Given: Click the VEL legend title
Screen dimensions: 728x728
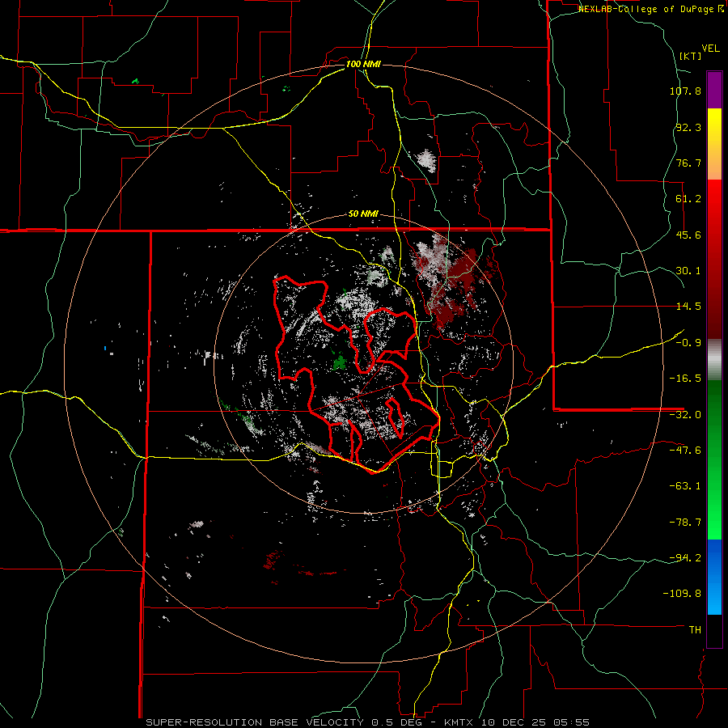Looking at the screenshot, I should tap(710, 49).
